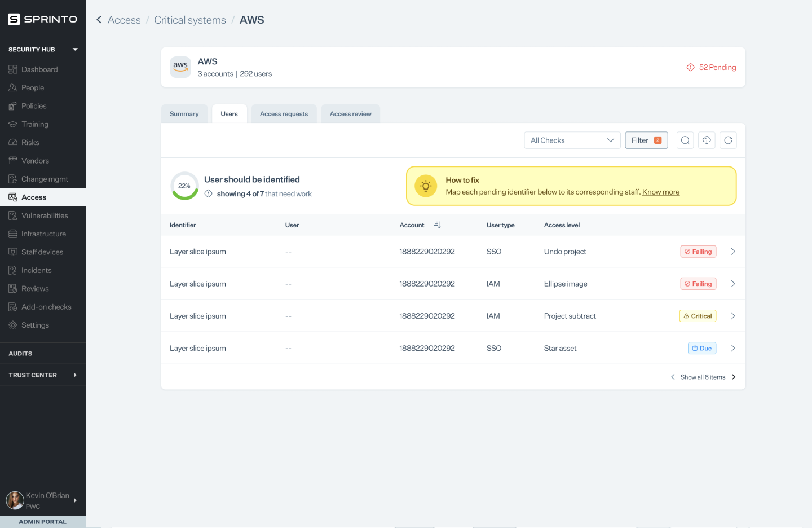Viewport: 812px width, 528px height.
Task: Click Failing badge in Undo project row
Action: pos(698,252)
